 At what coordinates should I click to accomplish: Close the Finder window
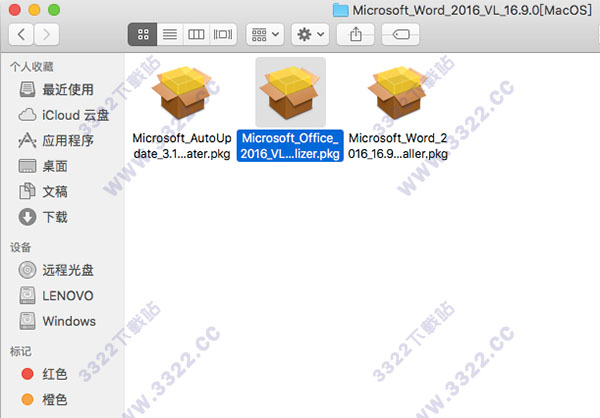coord(15,10)
